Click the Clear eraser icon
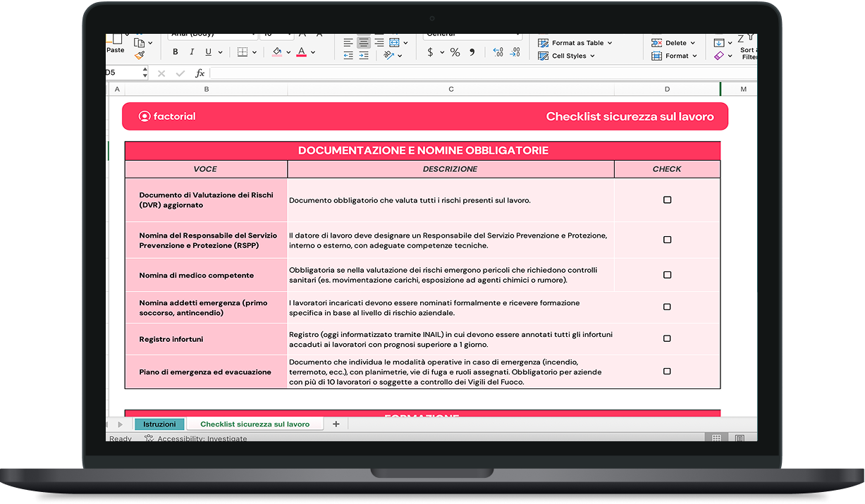865x504 pixels. tap(719, 55)
